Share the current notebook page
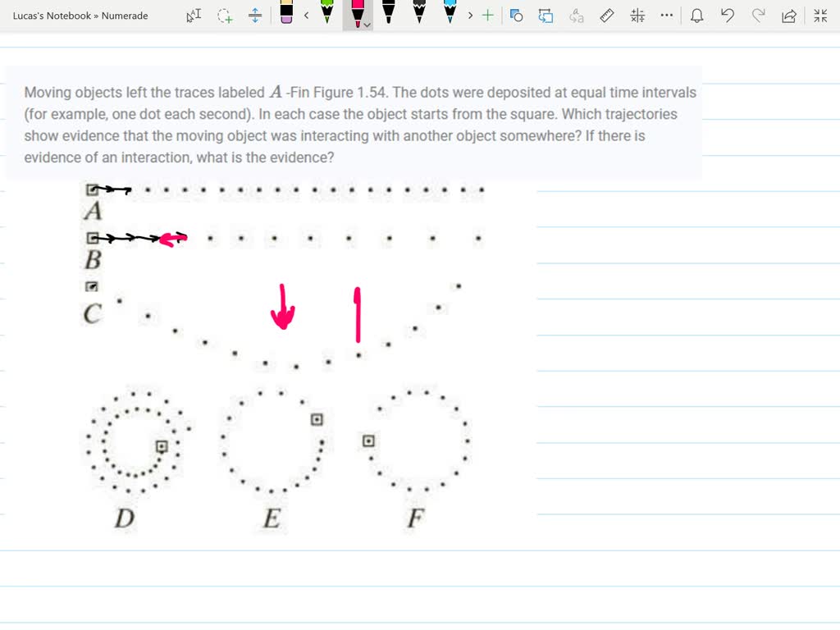 click(788, 15)
